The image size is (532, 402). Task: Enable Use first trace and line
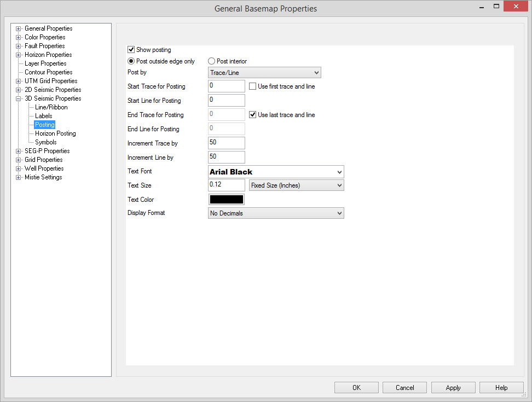pyautogui.click(x=253, y=86)
